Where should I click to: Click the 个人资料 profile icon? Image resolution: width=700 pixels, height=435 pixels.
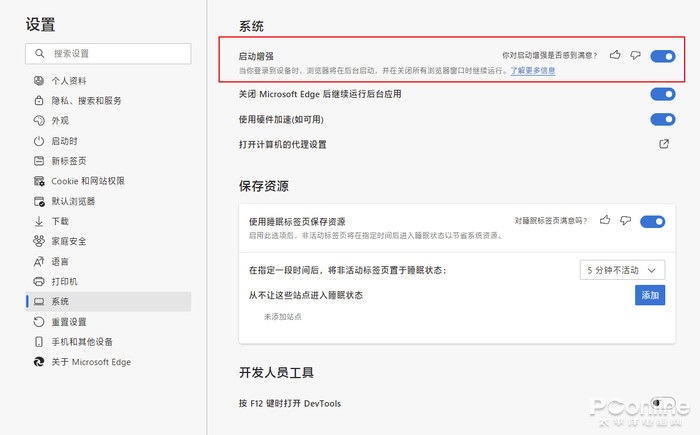tap(39, 80)
